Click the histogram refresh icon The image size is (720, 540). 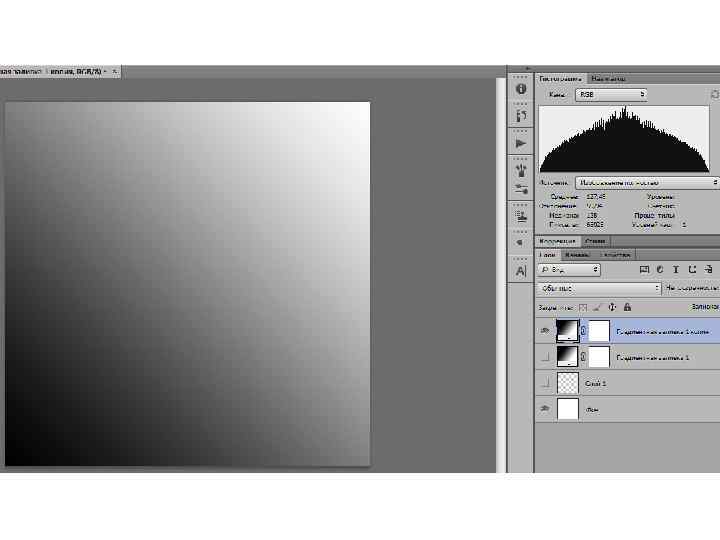click(714, 94)
